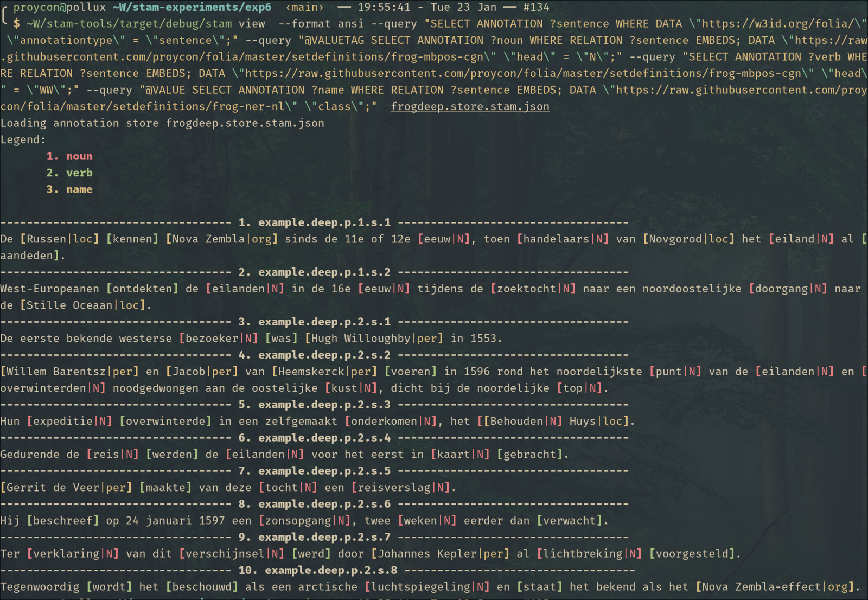This screenshot has height=600, width=868.
Task: Click the '[Gerrit de Veer|per]' annotation
Action: [x=66, y=487]
